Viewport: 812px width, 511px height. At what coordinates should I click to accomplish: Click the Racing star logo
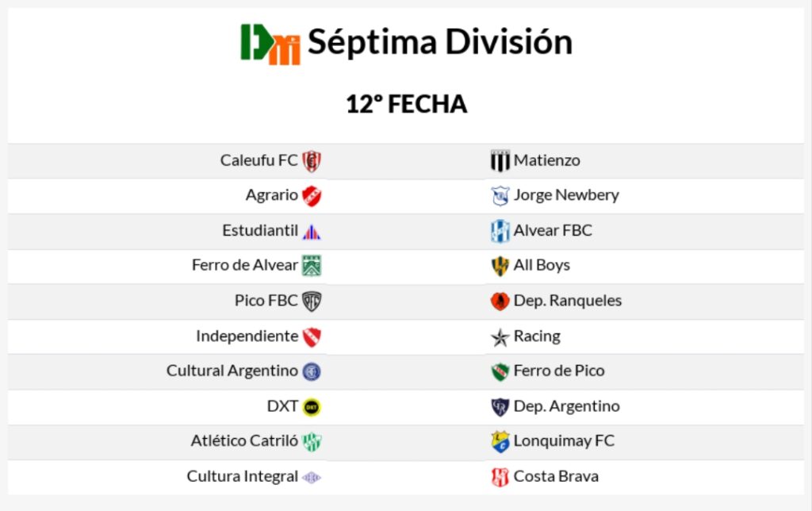(500, 337)
